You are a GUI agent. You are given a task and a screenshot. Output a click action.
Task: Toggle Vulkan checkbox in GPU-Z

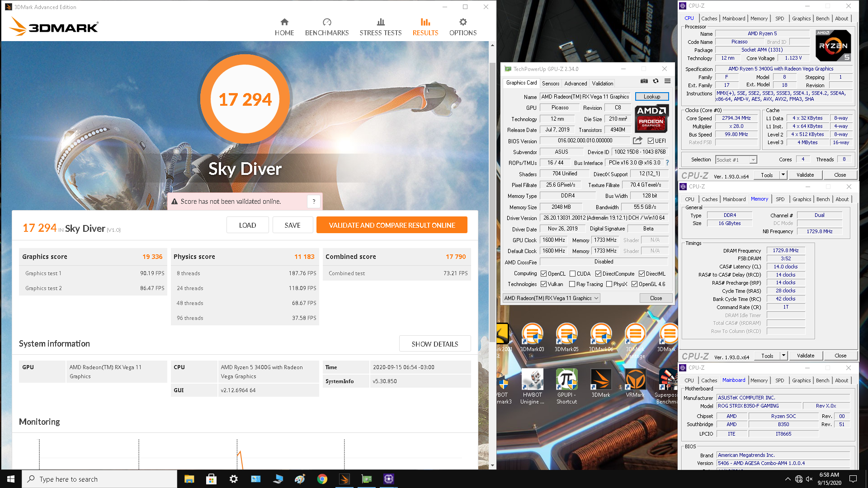coord(544,284)
